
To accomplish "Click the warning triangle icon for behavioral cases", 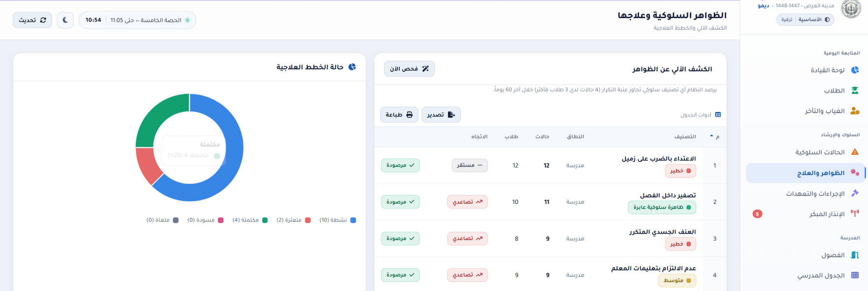I will (855, 152).
